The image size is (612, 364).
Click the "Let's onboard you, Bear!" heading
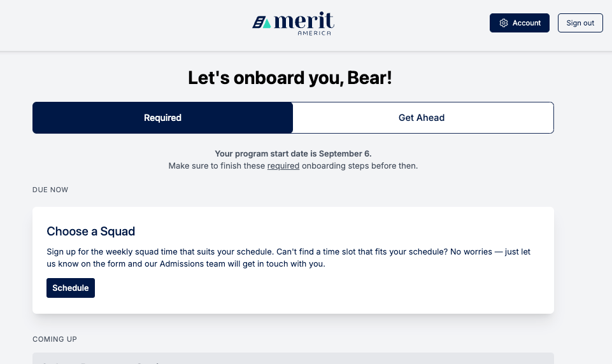click(290, 78)
